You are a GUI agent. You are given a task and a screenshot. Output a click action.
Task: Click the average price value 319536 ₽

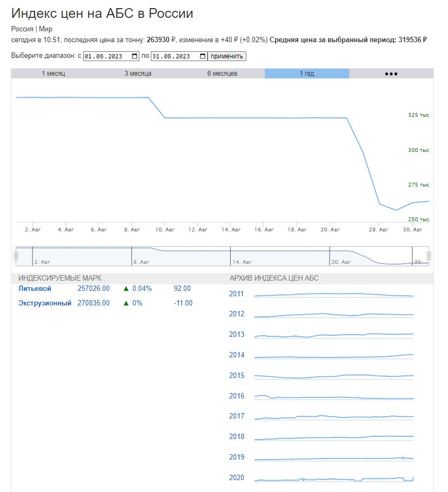point(412,40)
